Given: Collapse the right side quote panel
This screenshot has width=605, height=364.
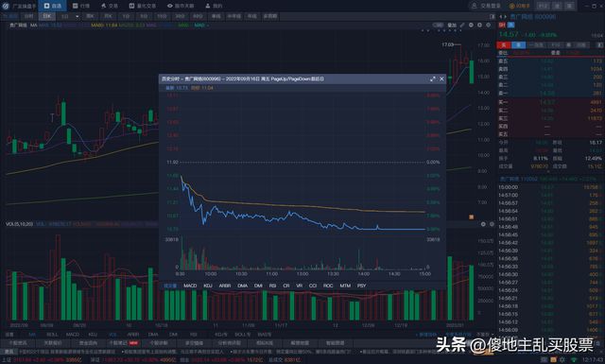Looking at the screenshot, I should point(493,17).
